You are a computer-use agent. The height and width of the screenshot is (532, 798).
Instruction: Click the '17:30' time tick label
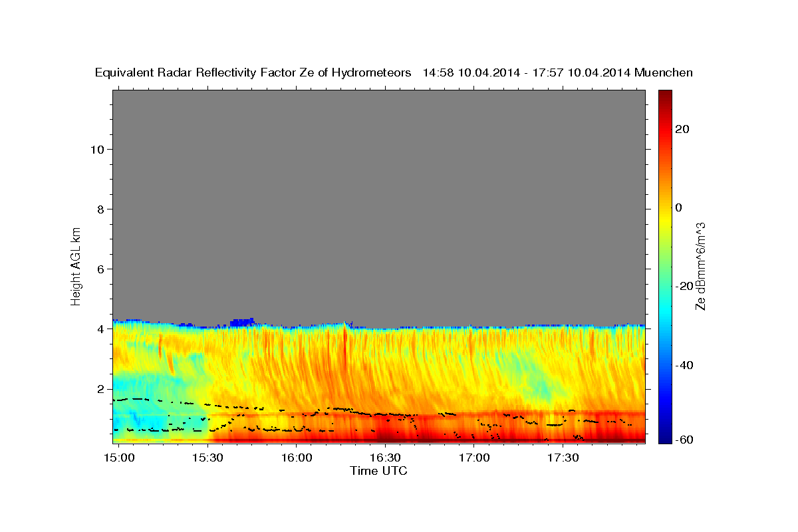click(x=563, y=458)
